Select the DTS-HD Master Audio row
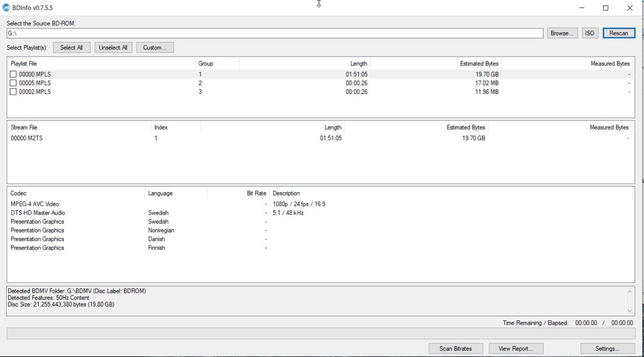 coord(320,213)
